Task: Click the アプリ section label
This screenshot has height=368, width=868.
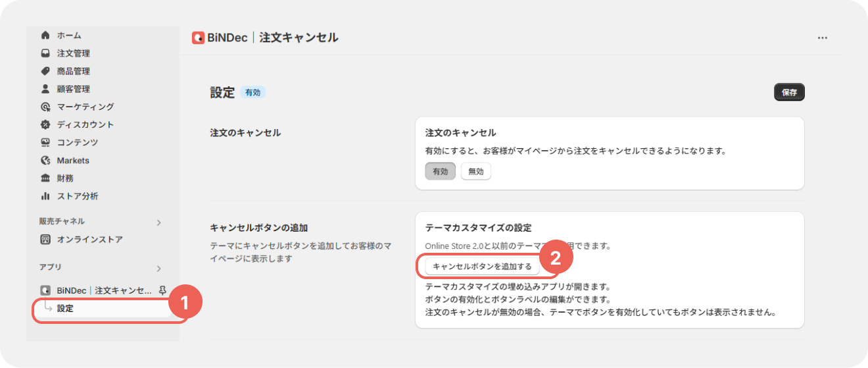Action: point(50,267)
